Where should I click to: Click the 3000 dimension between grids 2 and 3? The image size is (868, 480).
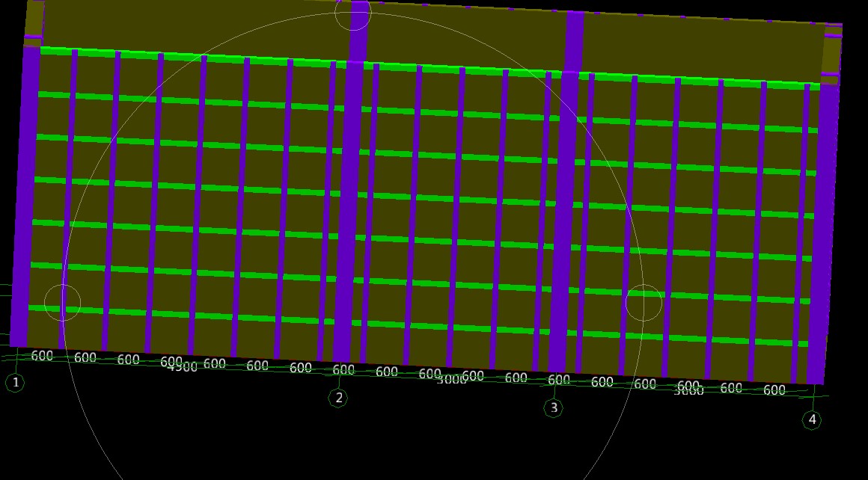coord(452,379)
